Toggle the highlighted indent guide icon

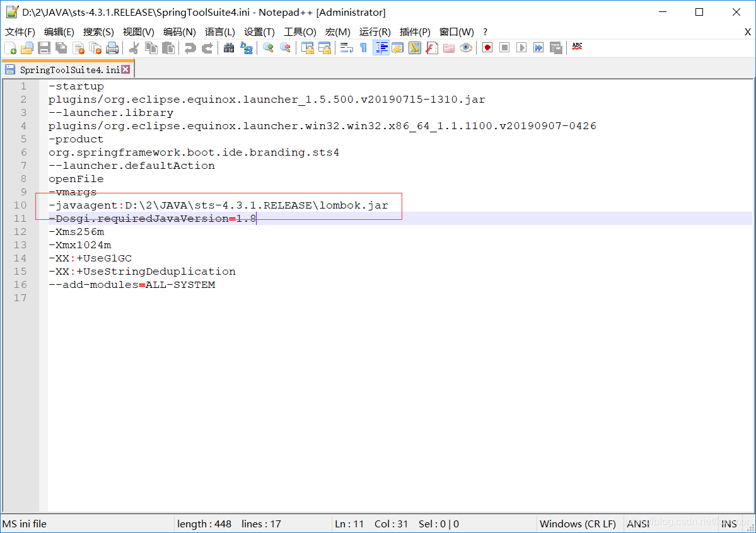pyautogui.click(x=381, y=48)
